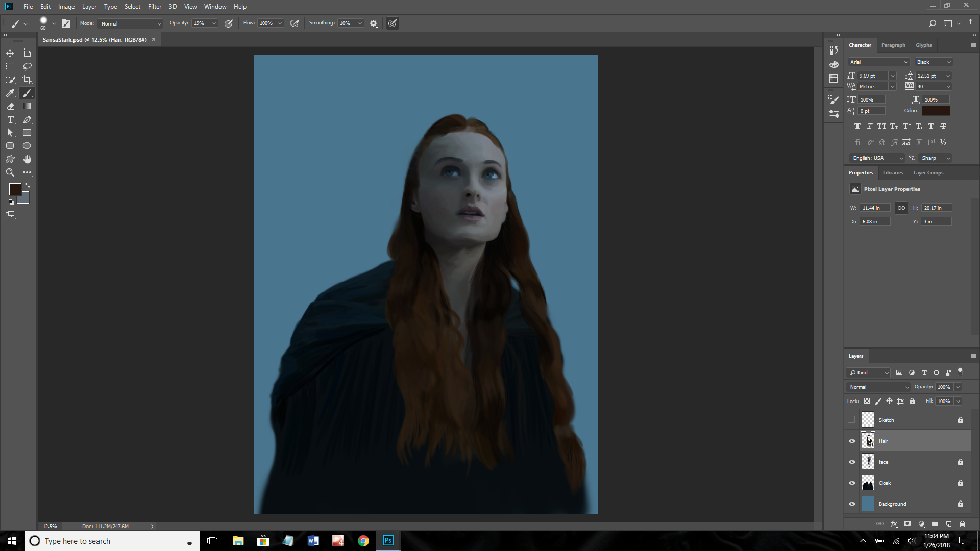The width and height of the screenshot is (980, 551).
Task: Switch to the Paragraph tab
Action: [x=893, y=45]
